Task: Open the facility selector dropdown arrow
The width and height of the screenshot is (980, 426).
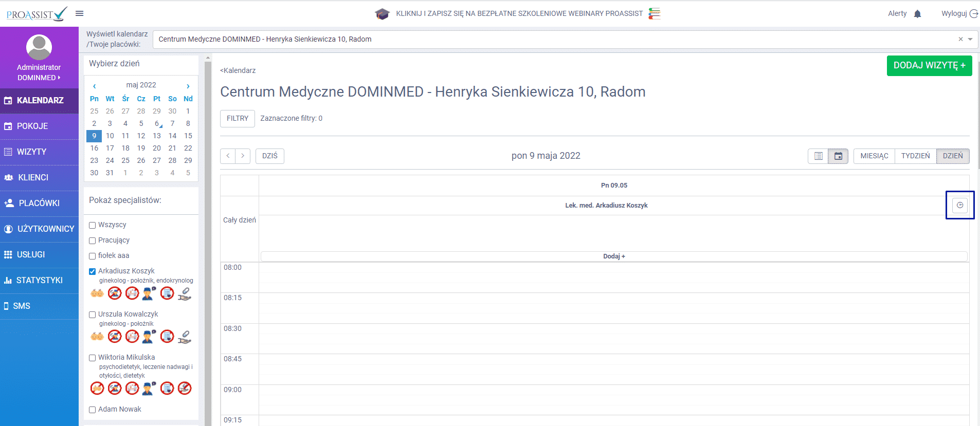Action: (970, 39)
